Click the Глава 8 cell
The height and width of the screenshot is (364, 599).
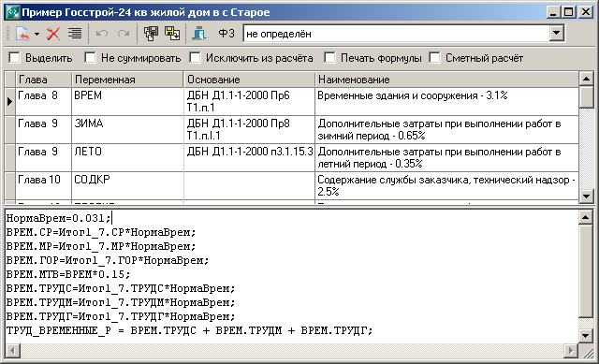(43, 102)
